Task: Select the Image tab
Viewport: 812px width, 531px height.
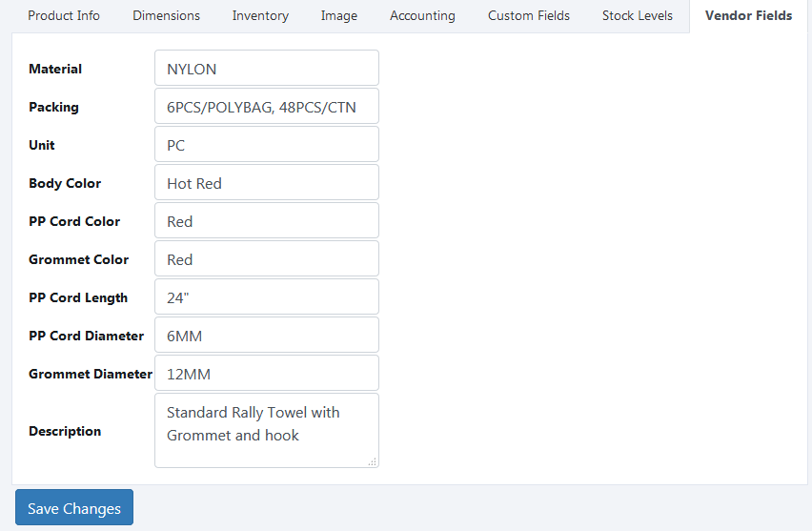Action: 339,15
